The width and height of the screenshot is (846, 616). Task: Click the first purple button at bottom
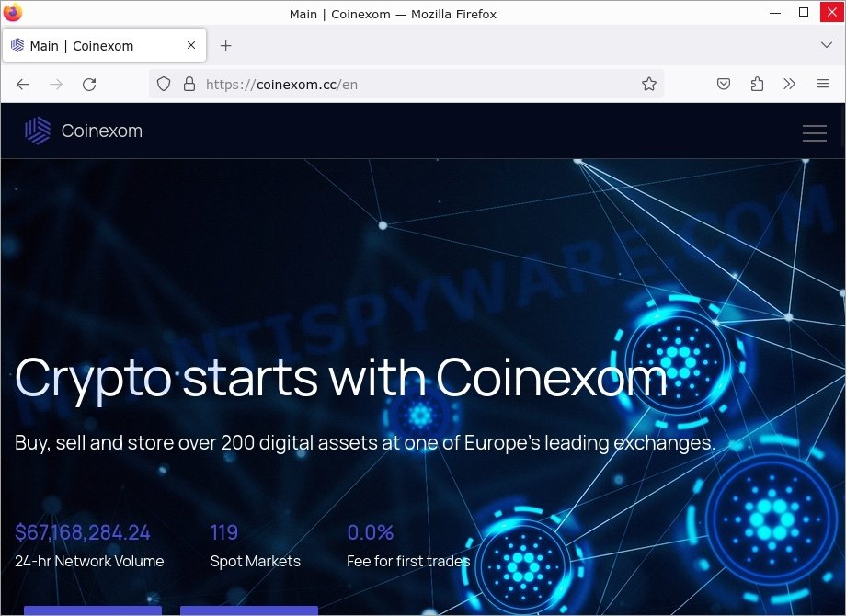click(x=93, y=610)
